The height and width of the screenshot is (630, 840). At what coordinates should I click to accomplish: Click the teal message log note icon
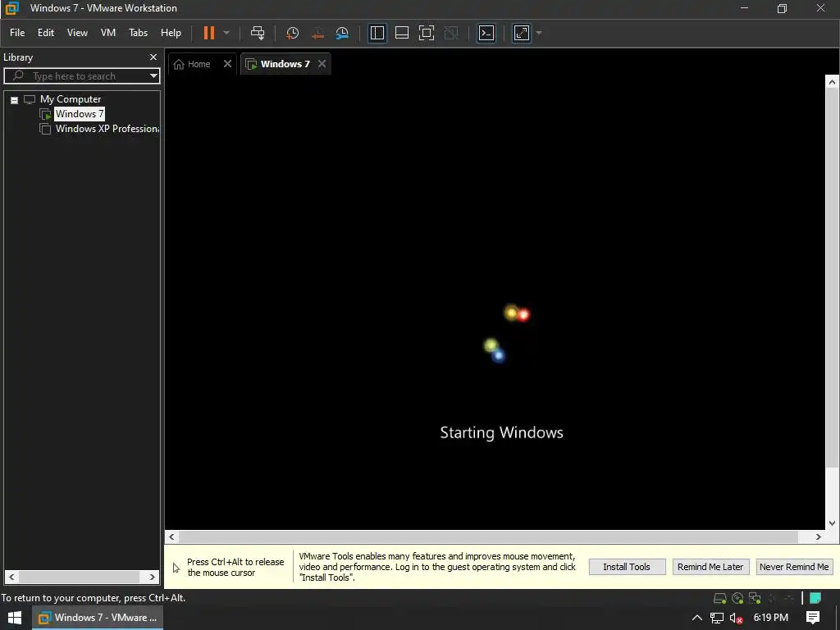point(815,598)
